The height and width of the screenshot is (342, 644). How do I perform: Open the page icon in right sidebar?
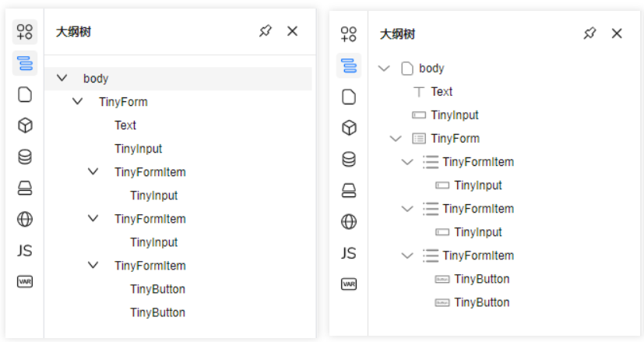349,97
